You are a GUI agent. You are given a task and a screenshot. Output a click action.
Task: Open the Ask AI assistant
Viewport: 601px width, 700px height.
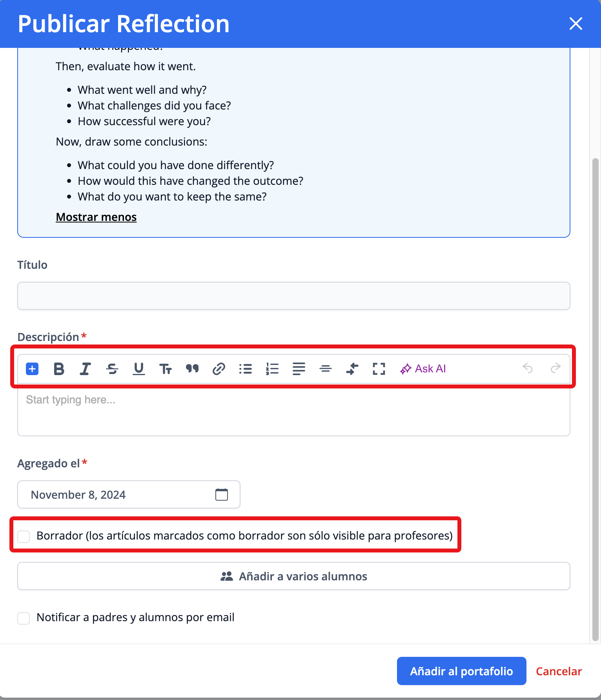(423, 369)
